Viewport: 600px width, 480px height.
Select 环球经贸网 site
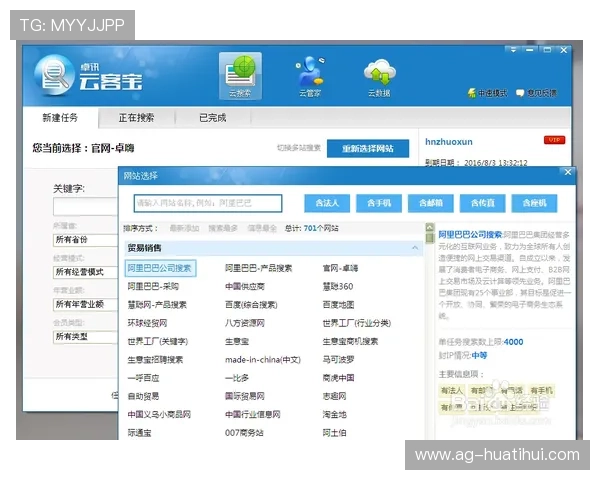click(147, 323)
